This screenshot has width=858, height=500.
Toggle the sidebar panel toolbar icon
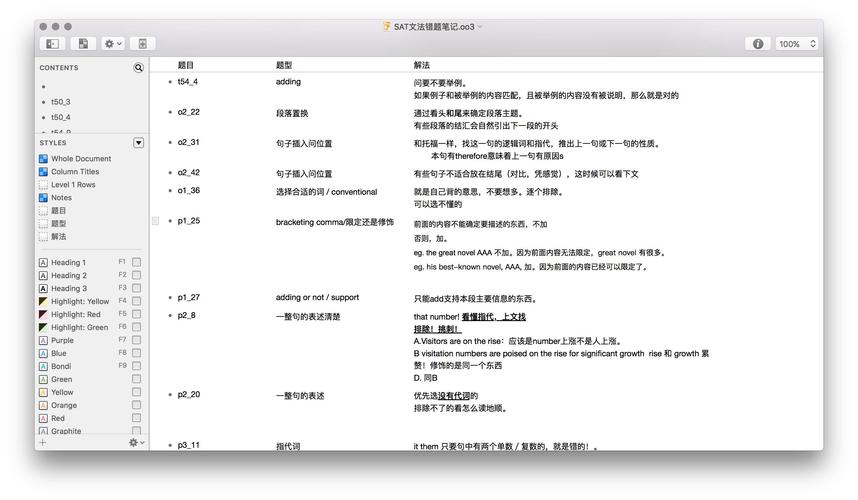click(x=53, y=44)
